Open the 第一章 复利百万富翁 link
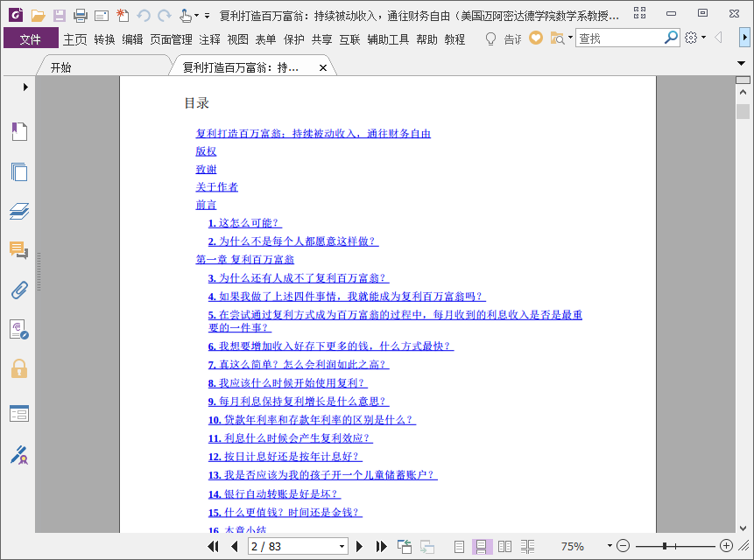 [x=244, y=259]
